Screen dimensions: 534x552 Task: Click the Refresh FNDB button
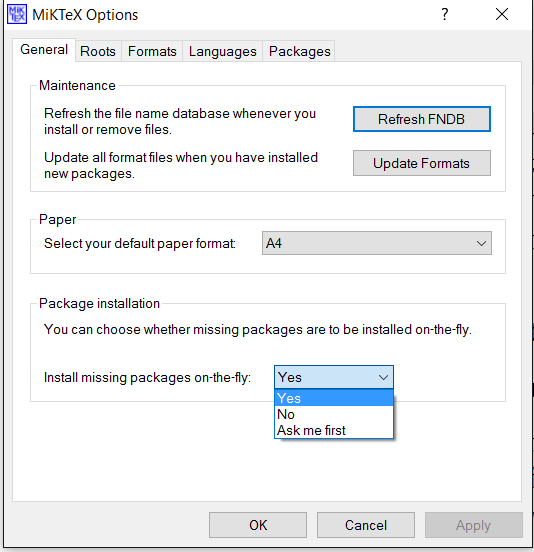[422, 119]
